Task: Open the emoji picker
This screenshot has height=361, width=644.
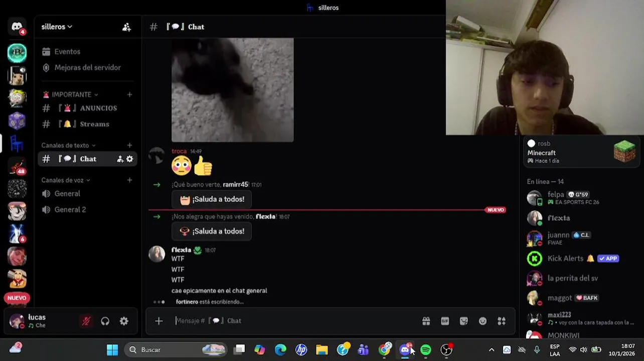Action: [x=482, y=321]
